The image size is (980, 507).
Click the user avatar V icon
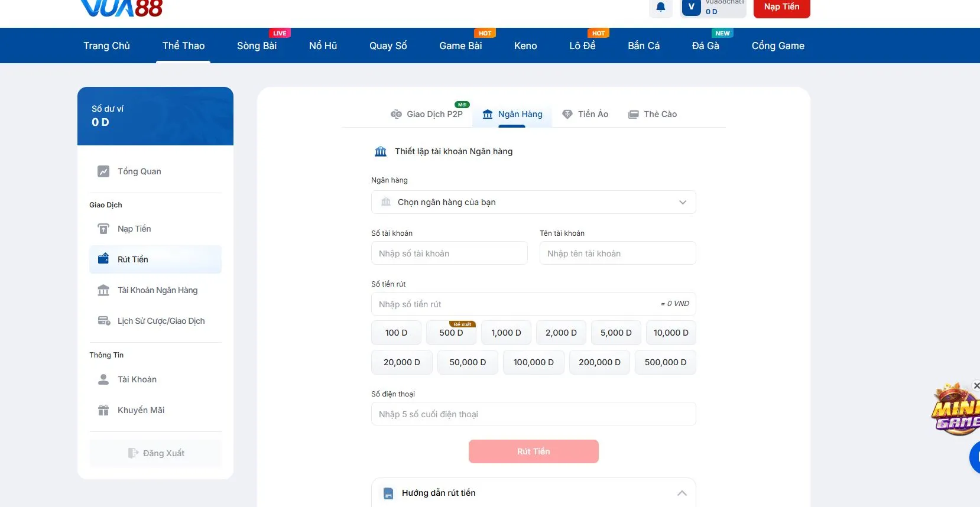[691, 7]
